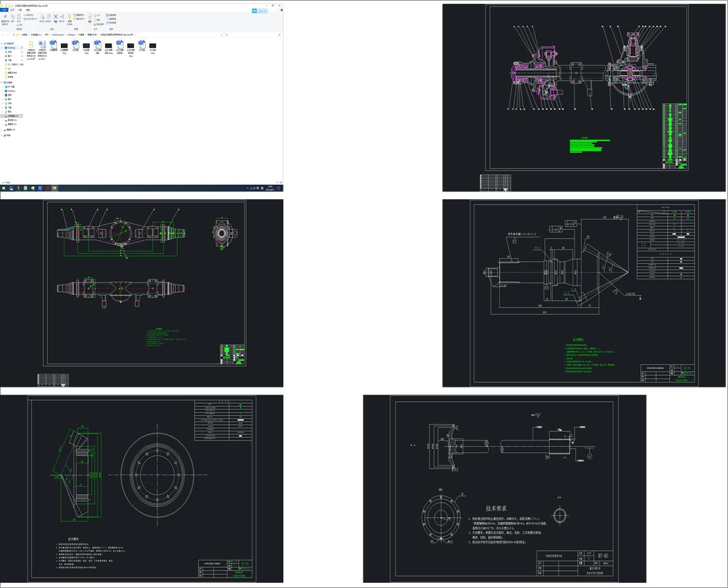Click the Pin to Quick access icon
This screenshot has height=588, width=728.
(5, 18)
